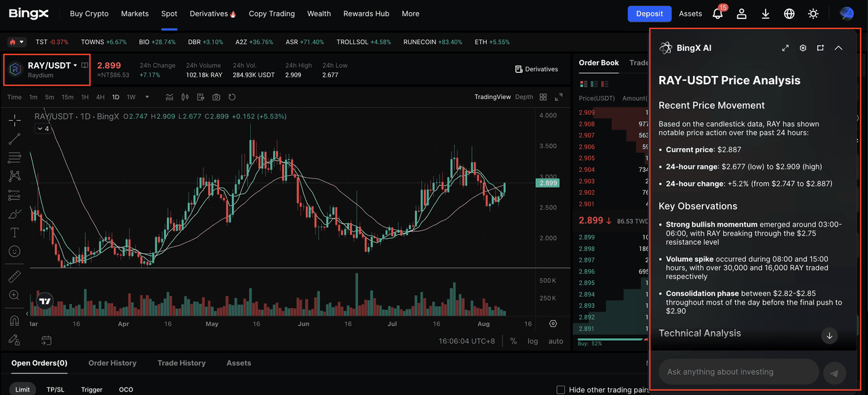
Task: Take a chart snapshot with camera icon
Action: (216, 97)
